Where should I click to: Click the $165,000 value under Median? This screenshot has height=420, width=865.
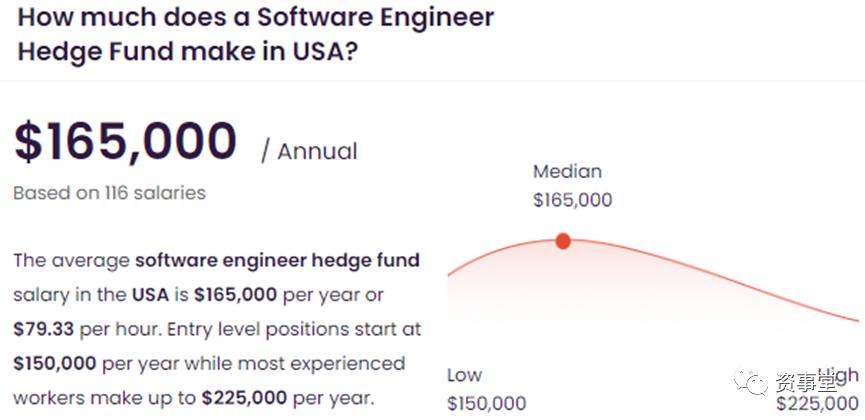[572, 200]
